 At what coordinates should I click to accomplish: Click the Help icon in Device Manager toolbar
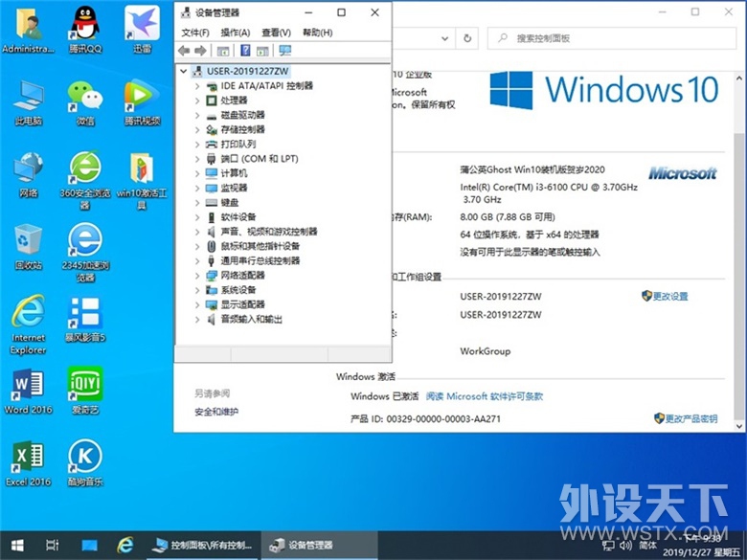245,51
